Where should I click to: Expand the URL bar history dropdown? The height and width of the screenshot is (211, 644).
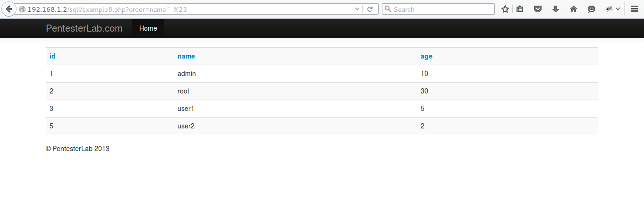[x=357, y=9]
